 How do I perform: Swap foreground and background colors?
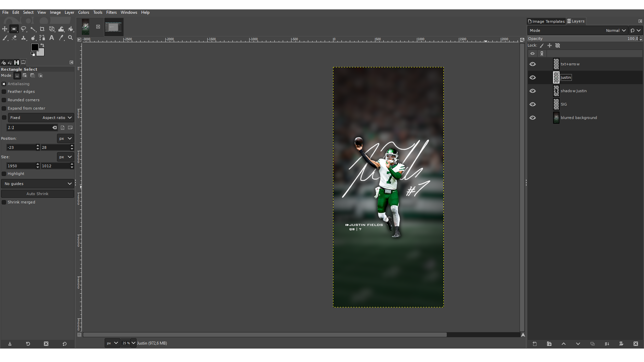tap(42, 45)
